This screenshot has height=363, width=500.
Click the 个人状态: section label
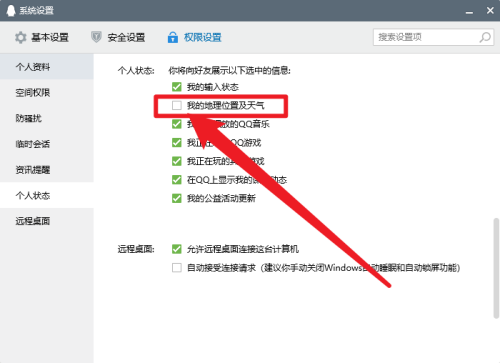(136, 71)
